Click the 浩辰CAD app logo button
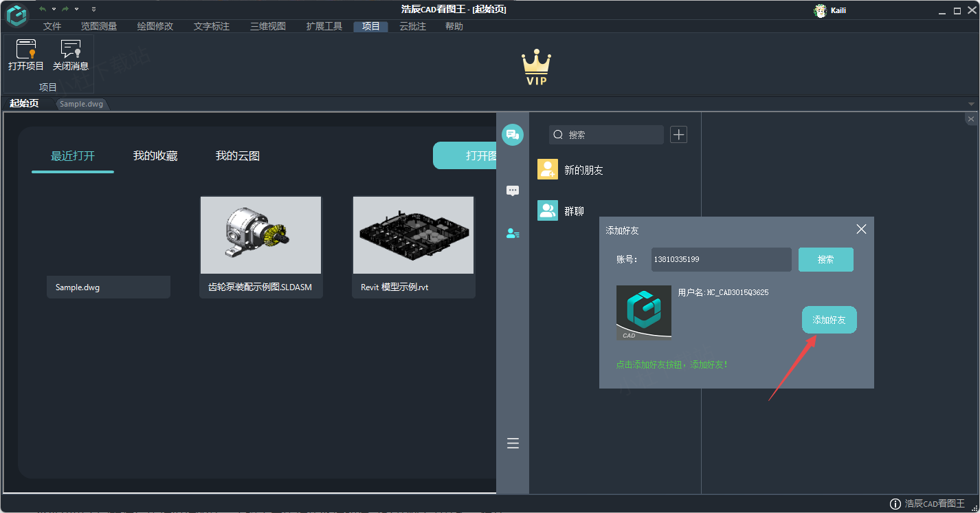Screen dimensions: 980x513 pos(16,14)
